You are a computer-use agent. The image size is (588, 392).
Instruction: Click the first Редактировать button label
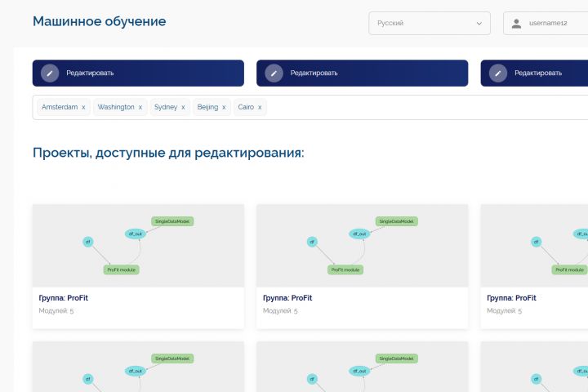tap(90, 73)
